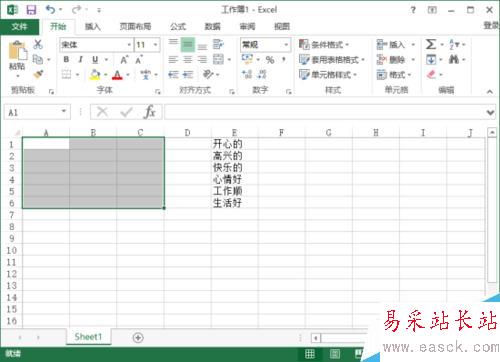Open the 文件 File tab
This screenshot has height=362, width=500.
coord(20,27)
